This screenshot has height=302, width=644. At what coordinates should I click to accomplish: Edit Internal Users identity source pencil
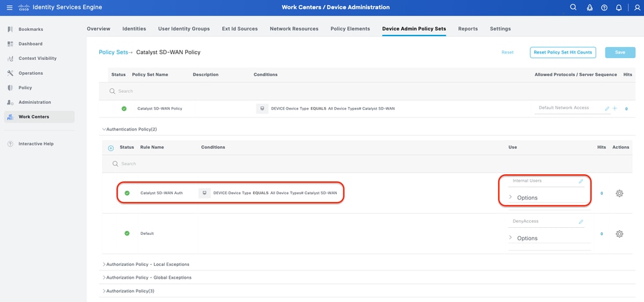(x=581, y=181)
